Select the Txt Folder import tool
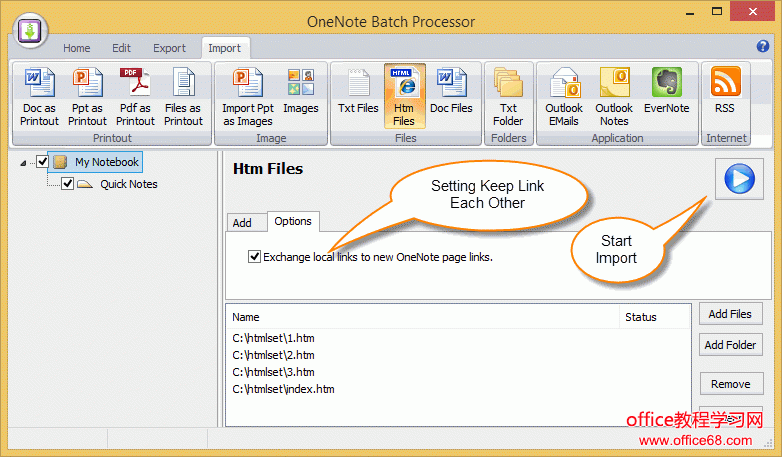782x457 pixels. coord(508,97)
